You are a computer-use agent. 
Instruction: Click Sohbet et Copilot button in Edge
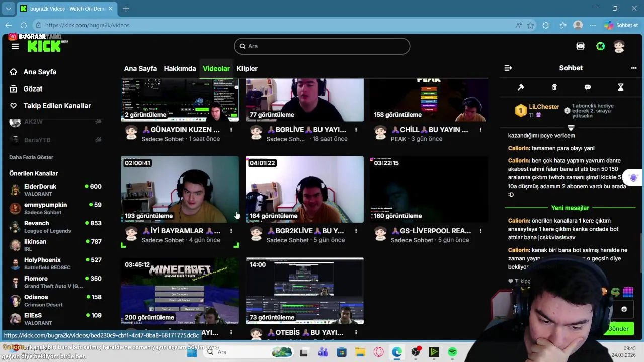621,25
